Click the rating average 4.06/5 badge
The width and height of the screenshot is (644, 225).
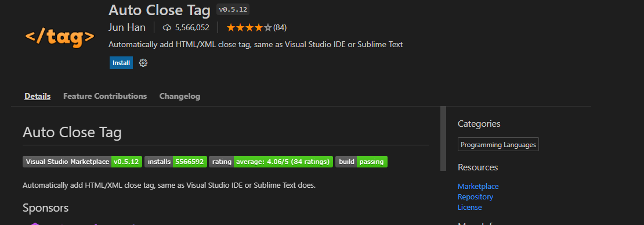pos(271,162)
